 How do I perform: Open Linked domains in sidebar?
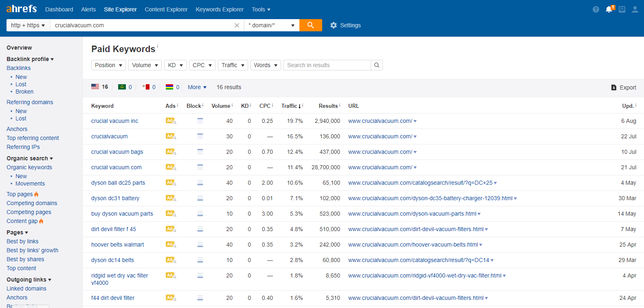26,288
